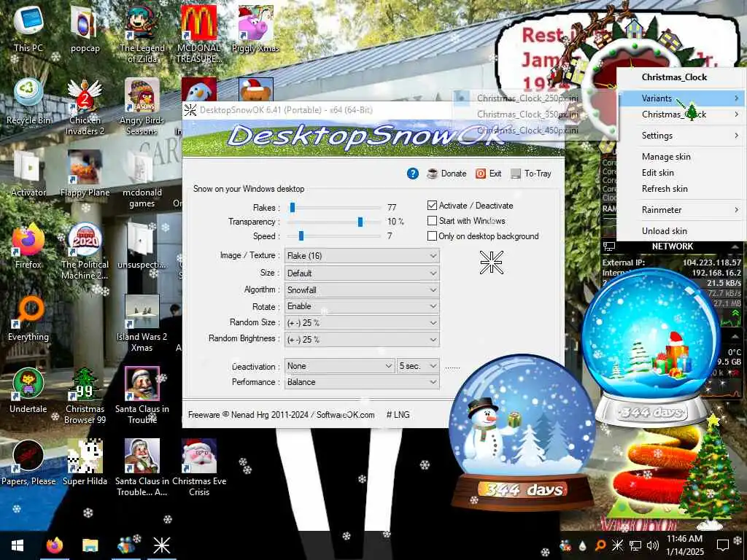Open the Algorithm dropdown showing Snowfall
The height and width of the screenshot is (560, 747).
[362, 290]
